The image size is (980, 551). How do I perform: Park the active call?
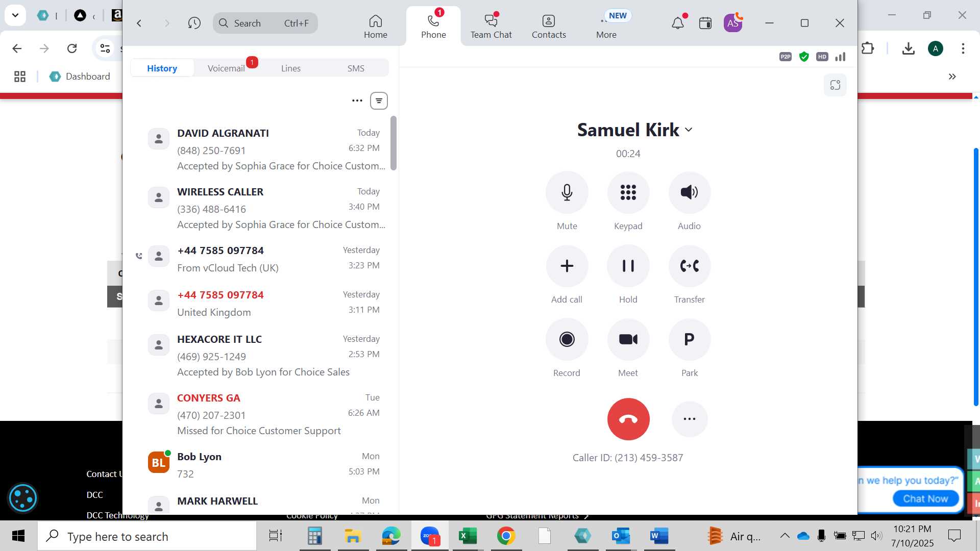coord(689,339)
